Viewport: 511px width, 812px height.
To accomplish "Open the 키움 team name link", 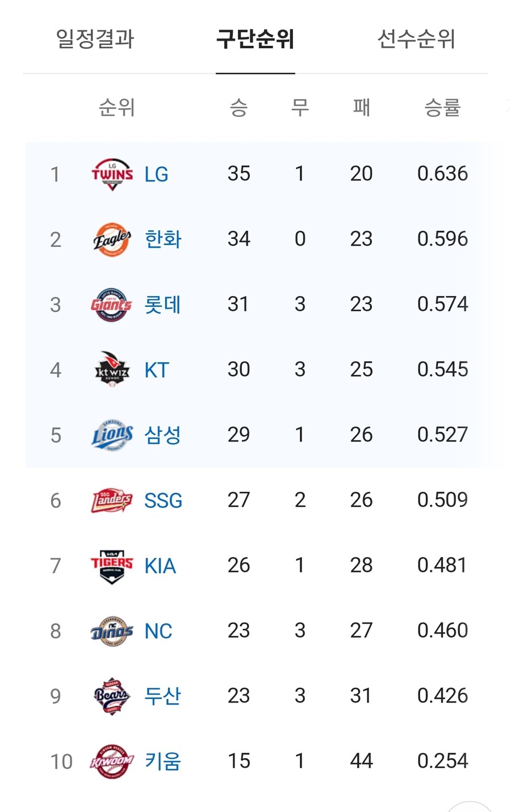I will [x=163, y=761].
